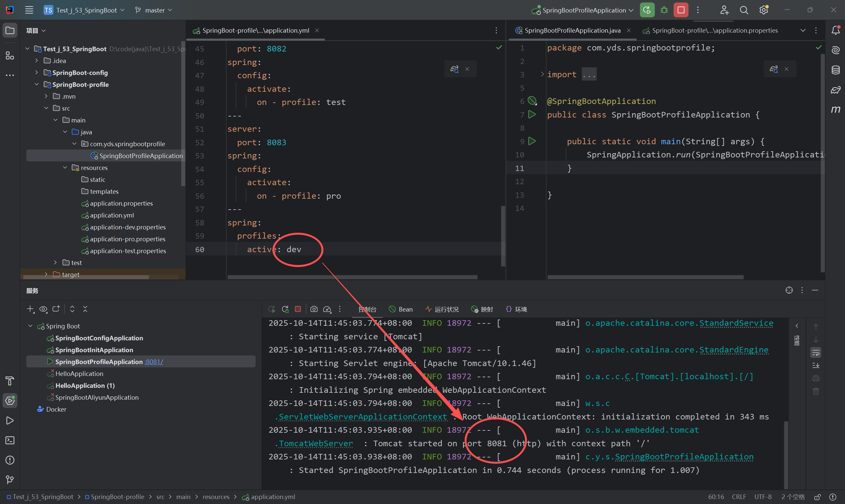This screenshot has width=845, height=504.
Task: Expand SpringBoot-config module
Action: 37,73
